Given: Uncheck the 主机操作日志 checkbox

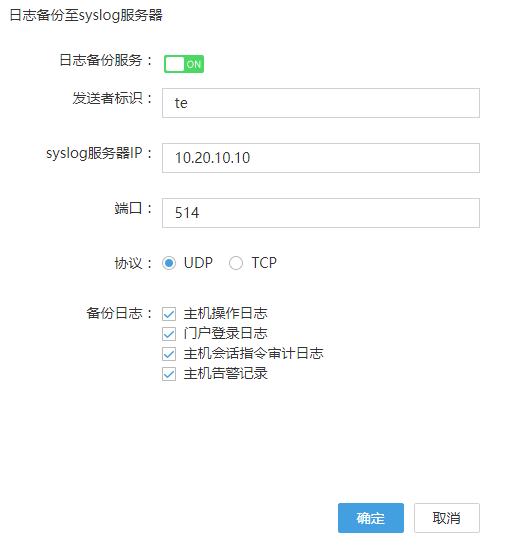Looking at the screenshot, I should [169, 314].
